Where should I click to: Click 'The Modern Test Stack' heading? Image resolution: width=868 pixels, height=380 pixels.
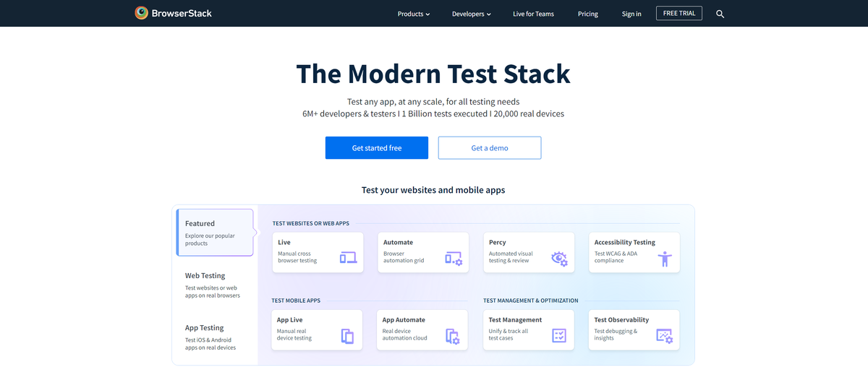433,74
